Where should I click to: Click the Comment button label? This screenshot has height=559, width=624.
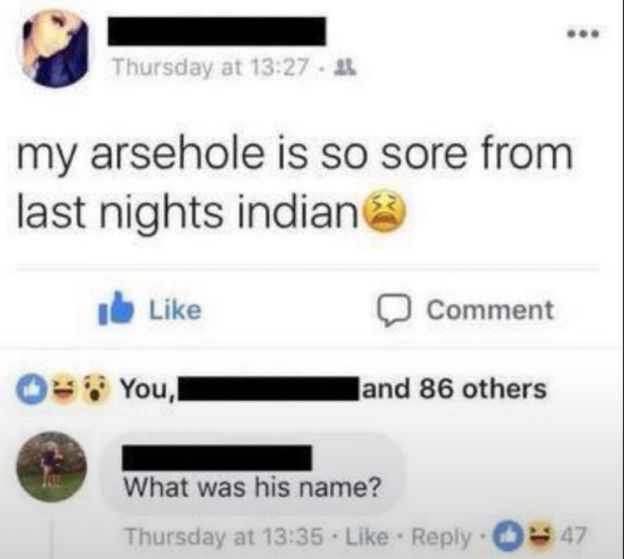coord(490,310)
